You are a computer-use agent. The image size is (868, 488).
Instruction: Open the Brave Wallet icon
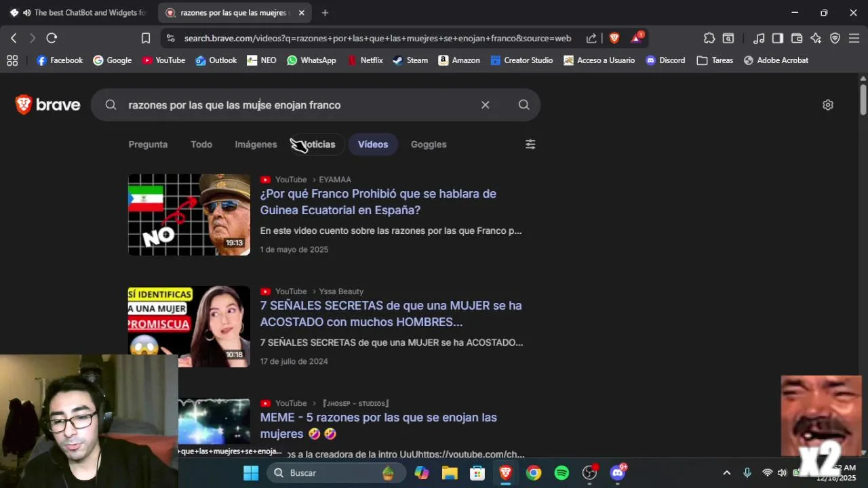[x=797, y=39]
